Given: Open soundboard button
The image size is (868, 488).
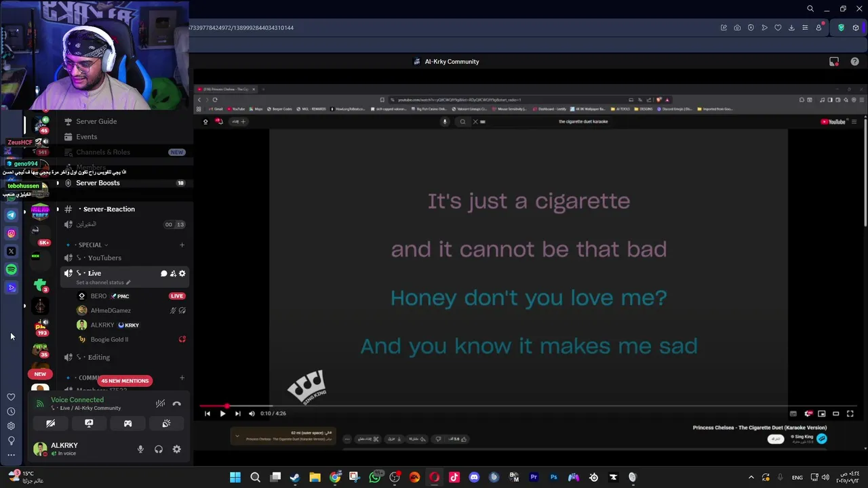Looking at the screenshot, I should (166, 424).
